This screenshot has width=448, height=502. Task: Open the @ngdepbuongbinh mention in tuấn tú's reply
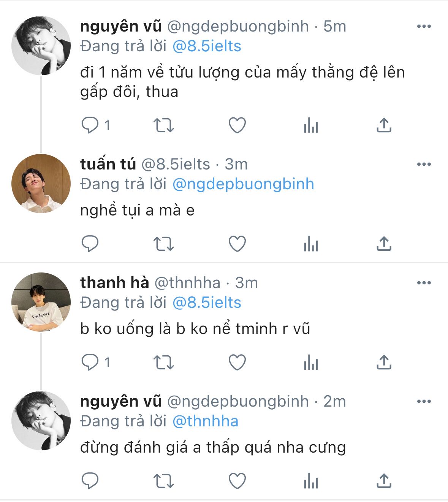[243, 184]
